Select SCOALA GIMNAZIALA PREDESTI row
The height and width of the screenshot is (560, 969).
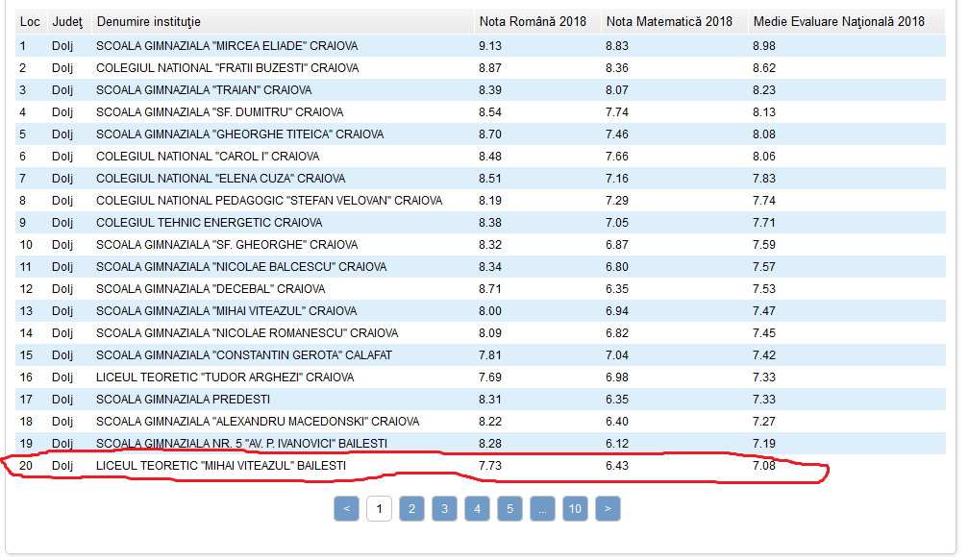point(481,400)
